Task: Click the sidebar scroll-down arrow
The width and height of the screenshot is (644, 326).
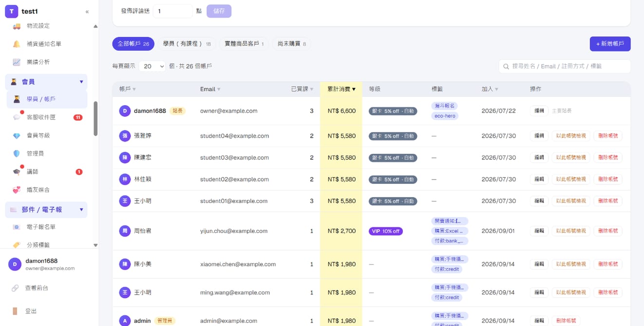Action: 95,245
